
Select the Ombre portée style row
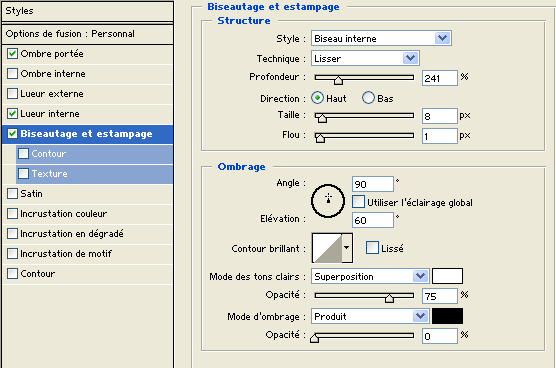pos(88,54)
